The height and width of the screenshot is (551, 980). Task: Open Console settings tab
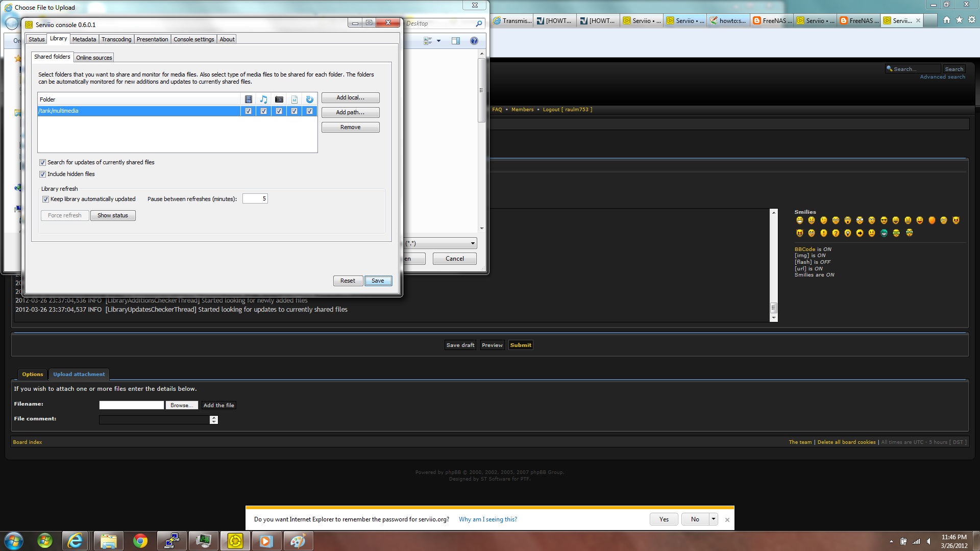tap(194, 39)
